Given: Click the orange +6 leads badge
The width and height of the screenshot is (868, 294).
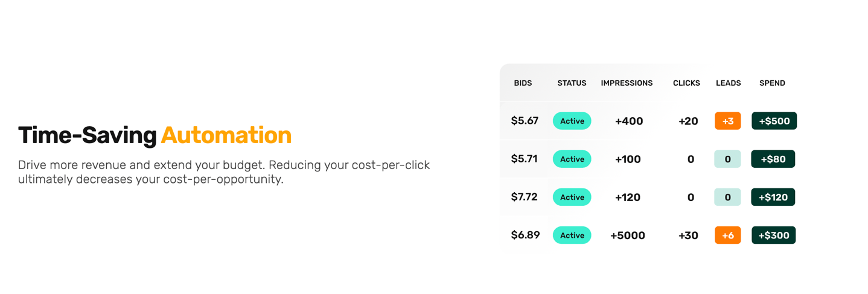Looking at the screenshot, I should [x=727, y=235].
